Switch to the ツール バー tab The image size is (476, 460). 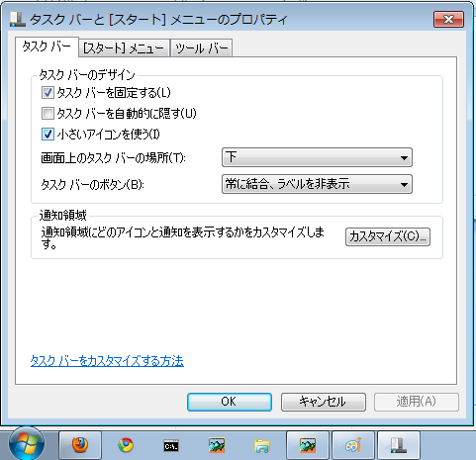tap(202, 48)
